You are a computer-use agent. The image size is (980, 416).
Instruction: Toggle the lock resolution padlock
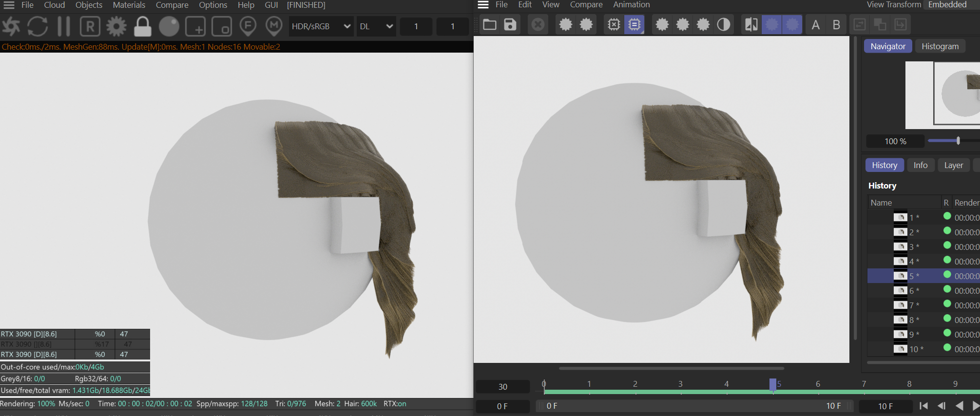pyautogui.click(x=142, y=26)
